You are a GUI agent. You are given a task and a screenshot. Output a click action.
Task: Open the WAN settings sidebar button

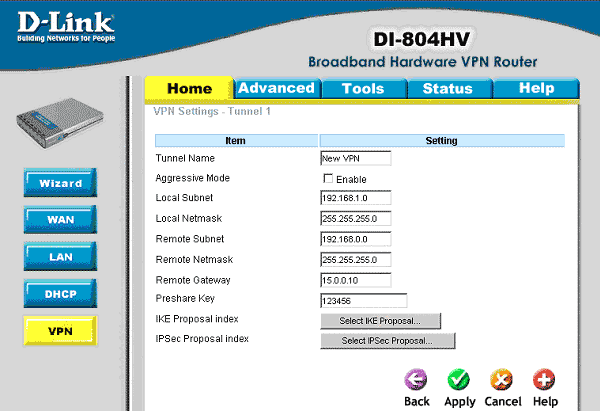60,219
